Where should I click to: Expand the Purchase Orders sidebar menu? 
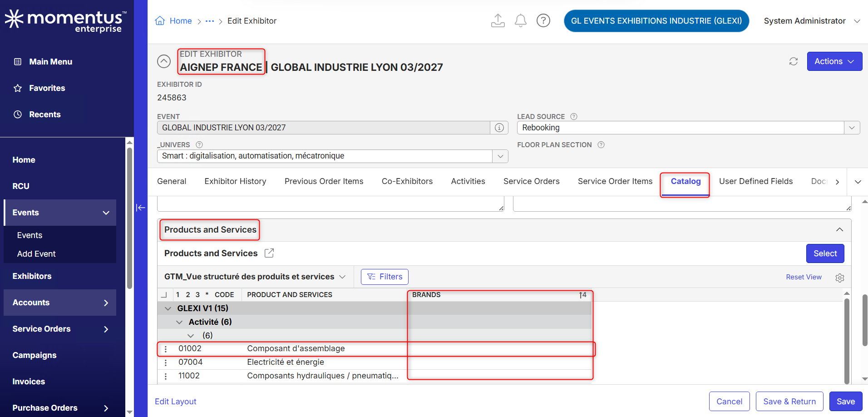pyautogui.click(x=106, y=408)
